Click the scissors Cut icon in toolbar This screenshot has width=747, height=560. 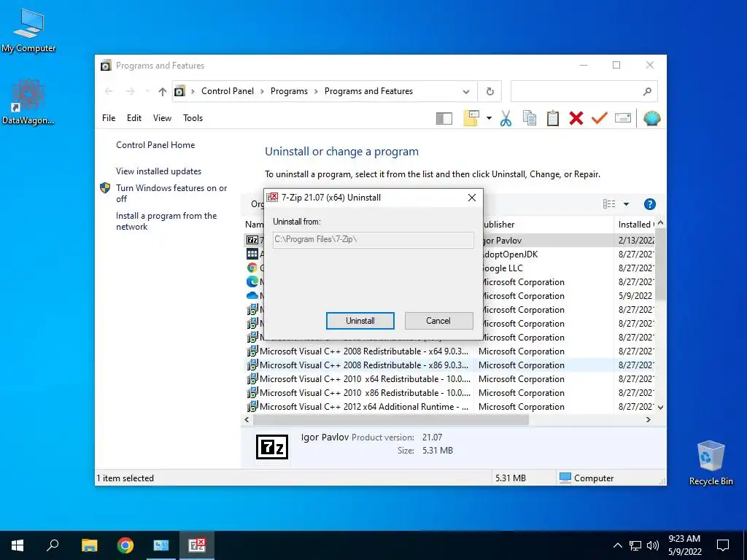[x=506, y=118]
